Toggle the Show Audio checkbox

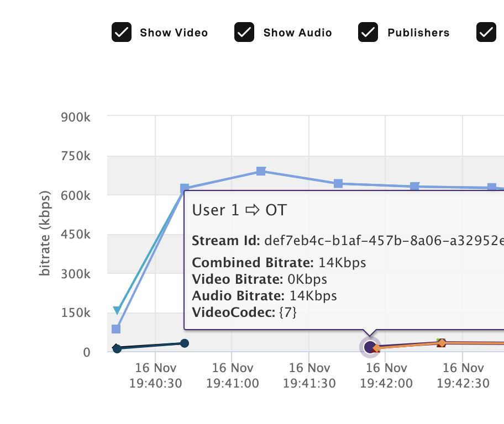244,32
